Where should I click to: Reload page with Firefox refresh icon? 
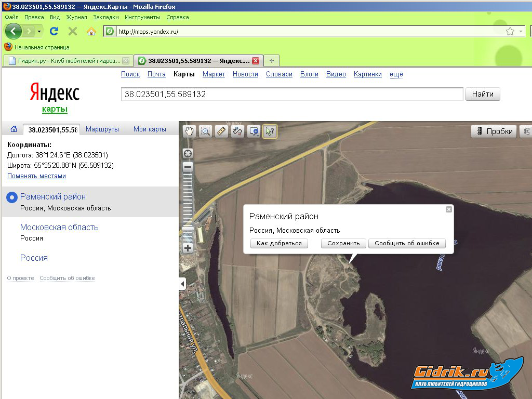(x=54, y=31)
